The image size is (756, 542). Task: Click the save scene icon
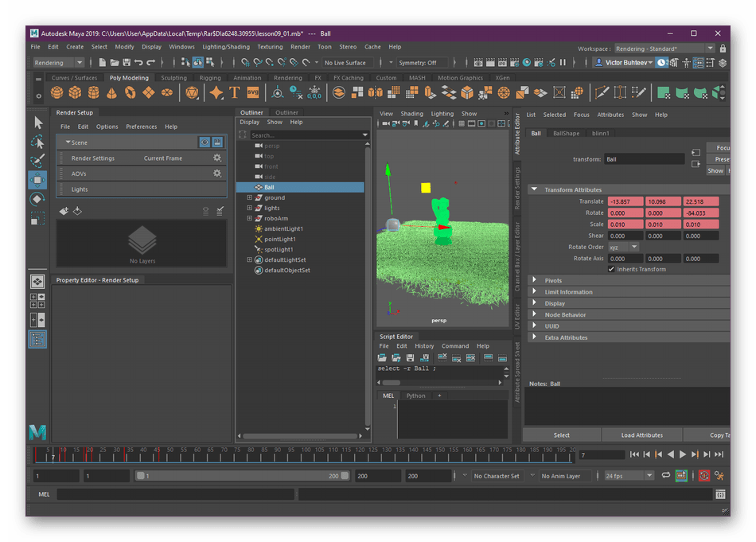(127, 62)
